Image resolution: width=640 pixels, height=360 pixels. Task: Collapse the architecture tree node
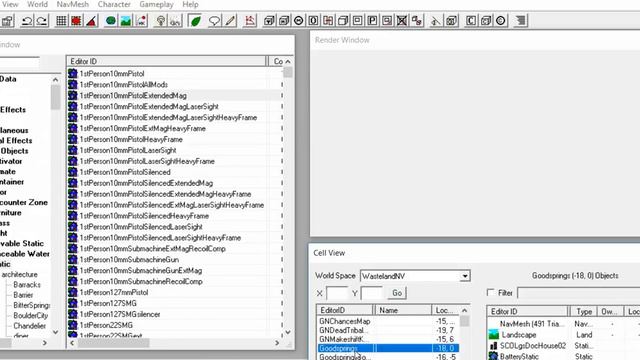[x=19, y=274]
